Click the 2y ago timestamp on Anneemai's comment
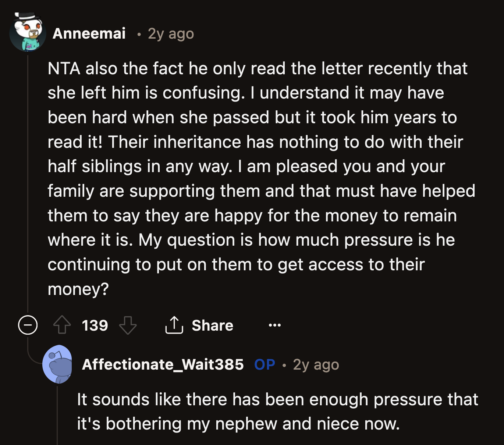This screenshot has height=445, width=504. point(170,34)
